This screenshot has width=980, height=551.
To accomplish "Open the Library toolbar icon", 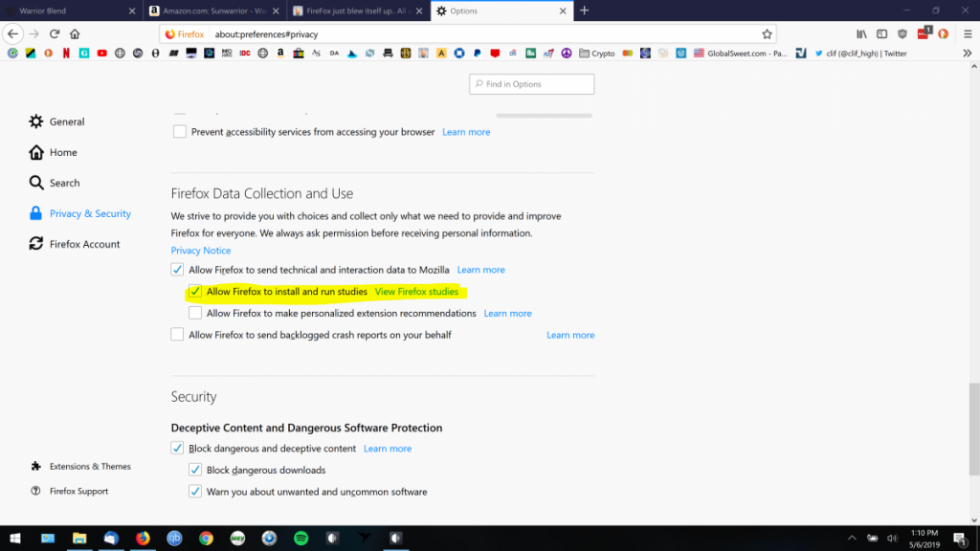I will point(861,33).
